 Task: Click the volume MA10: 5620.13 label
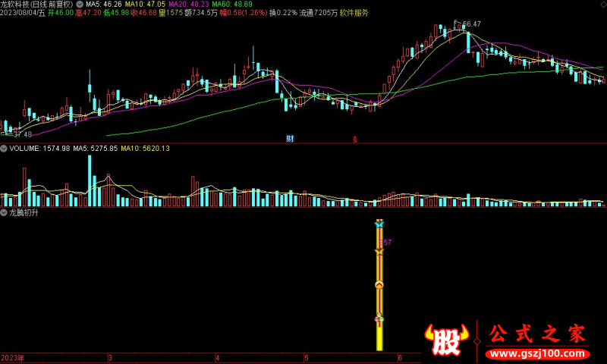(145, 149)
